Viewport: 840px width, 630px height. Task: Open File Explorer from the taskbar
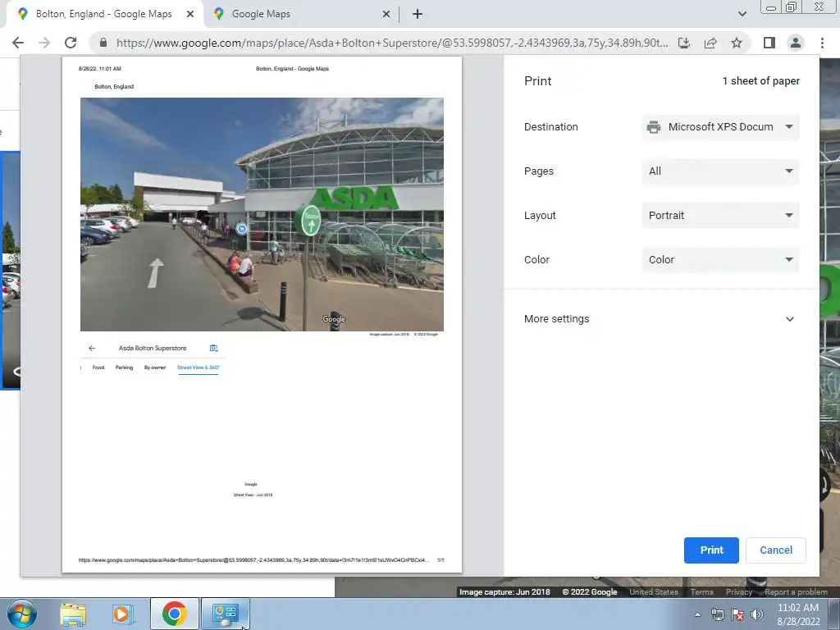[73, 614]
